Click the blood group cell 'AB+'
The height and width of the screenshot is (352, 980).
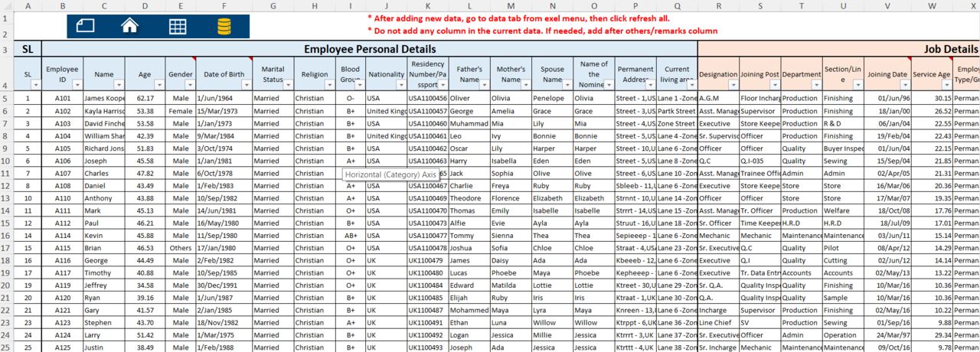(351, 235)
